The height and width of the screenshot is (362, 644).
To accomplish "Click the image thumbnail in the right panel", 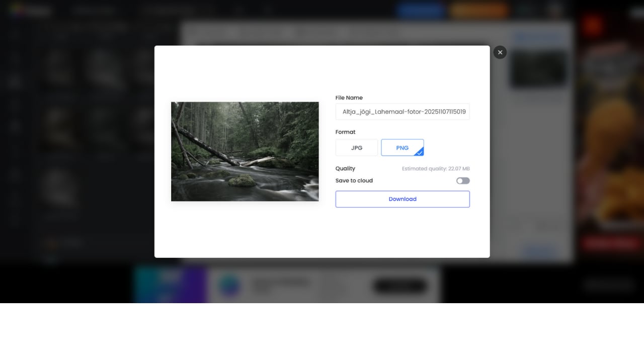I will click(538, 68).
